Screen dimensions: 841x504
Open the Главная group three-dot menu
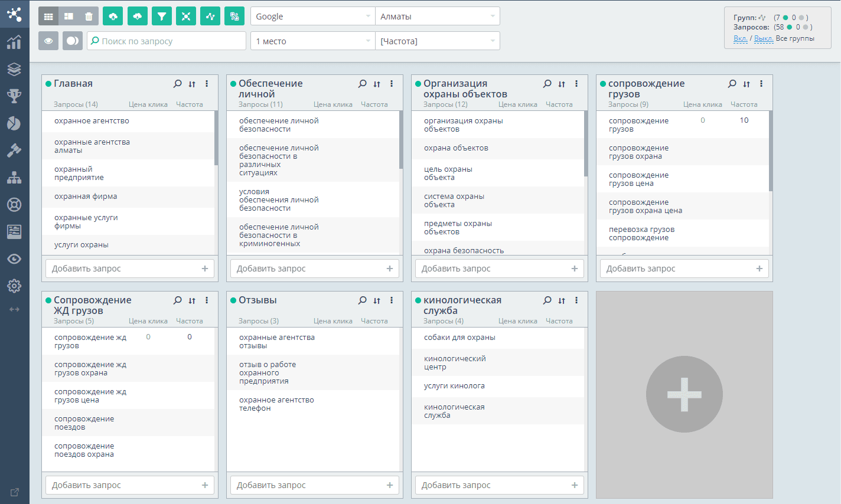[207, 84]
